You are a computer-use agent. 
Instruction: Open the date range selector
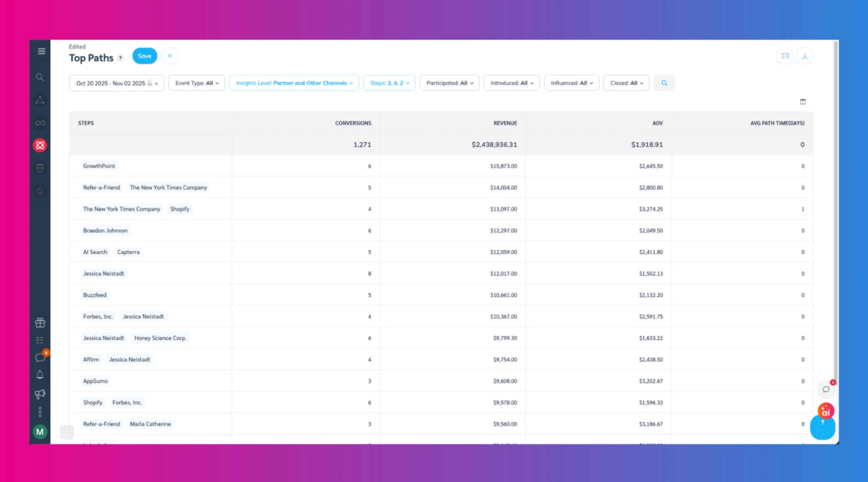point(116,83)
